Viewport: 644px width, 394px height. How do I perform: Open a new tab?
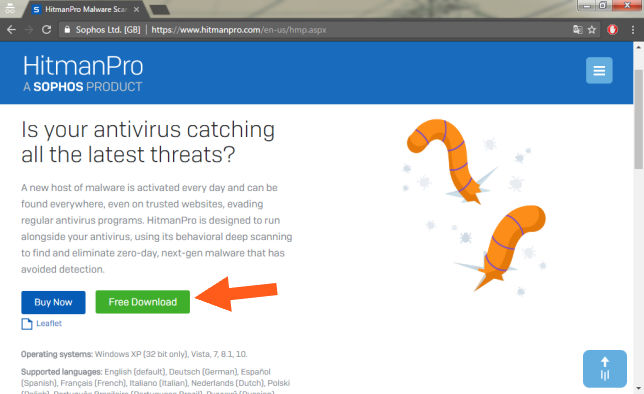[160, 9]
